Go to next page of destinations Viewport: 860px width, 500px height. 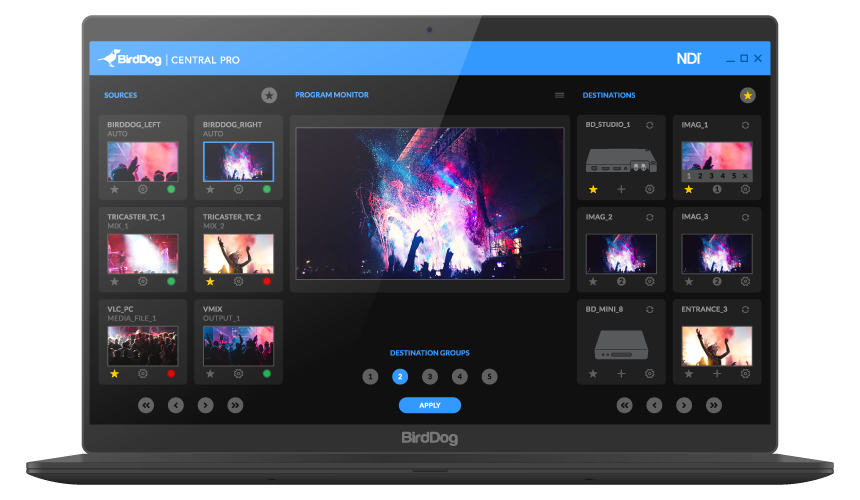click(x=684, y=405)
